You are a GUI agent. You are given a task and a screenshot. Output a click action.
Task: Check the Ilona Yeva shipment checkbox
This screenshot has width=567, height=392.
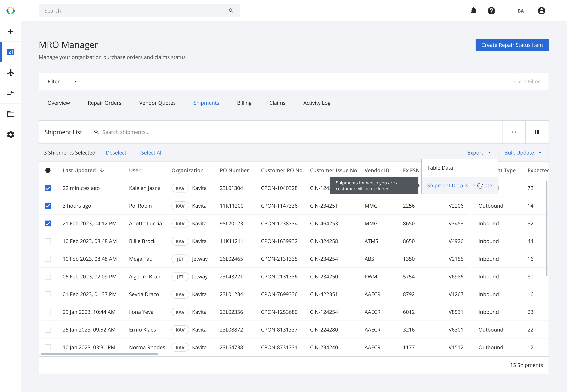coord(48,312)
